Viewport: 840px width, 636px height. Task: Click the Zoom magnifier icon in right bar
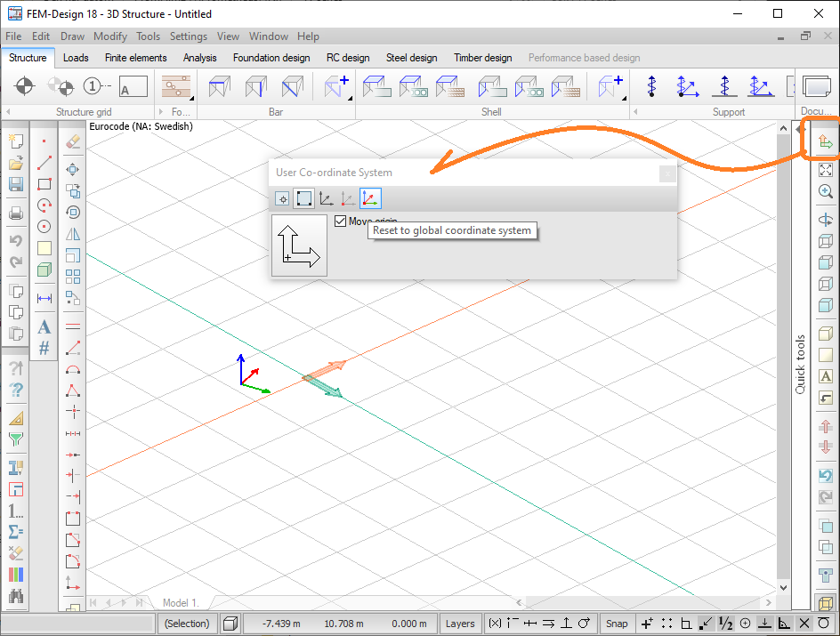(x=826, y=191)
